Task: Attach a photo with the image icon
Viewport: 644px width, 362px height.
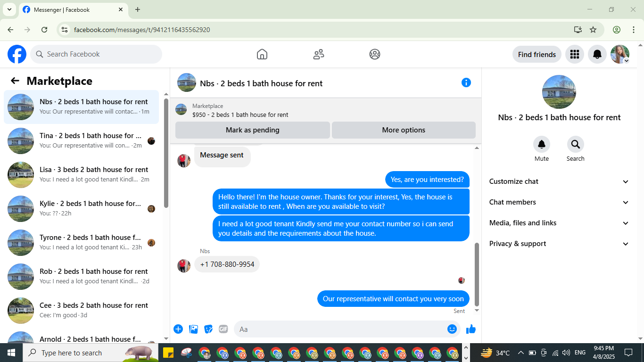Action: pos(193,329)
